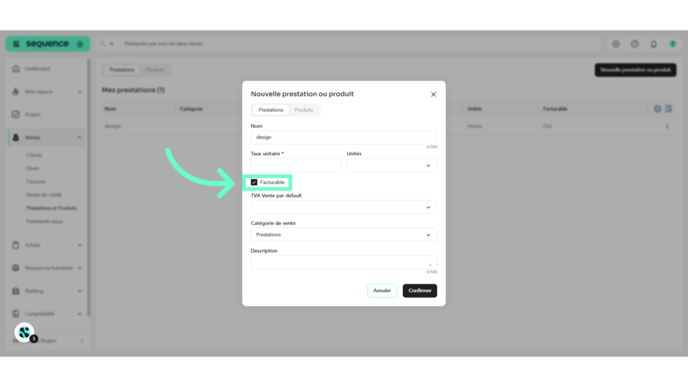Image resolution: width=688 pixels, height=387 pixels.
Task: Open the floating Sequence help widget
Action: coord(25,333)
